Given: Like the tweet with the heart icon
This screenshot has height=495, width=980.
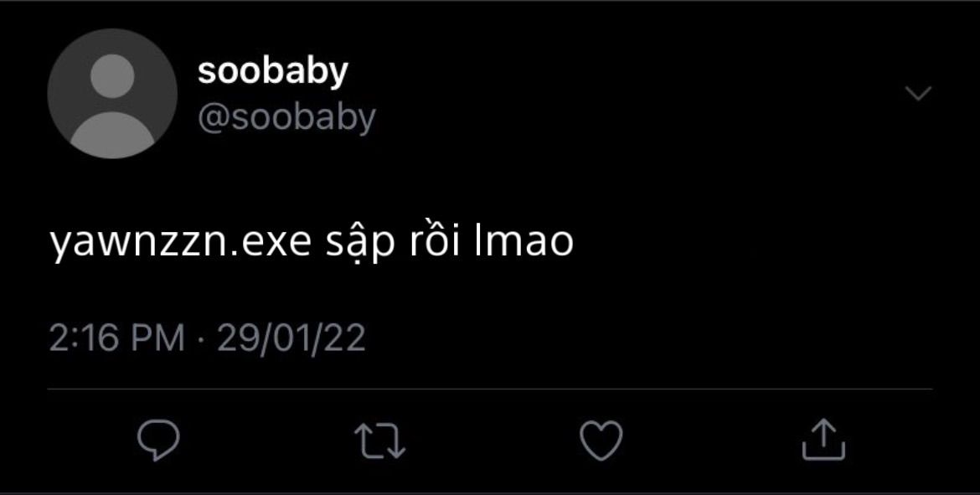Looking at the screenshot, I should [601, 441].
